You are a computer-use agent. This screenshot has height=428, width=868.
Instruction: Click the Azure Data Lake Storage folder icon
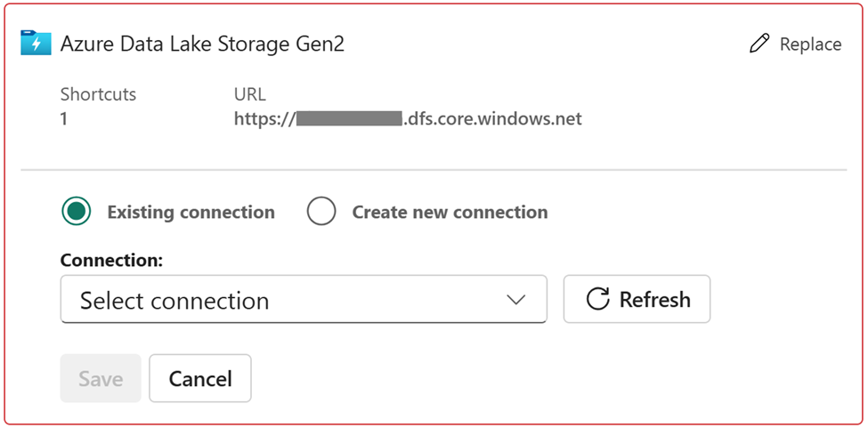tap(36, 43)
